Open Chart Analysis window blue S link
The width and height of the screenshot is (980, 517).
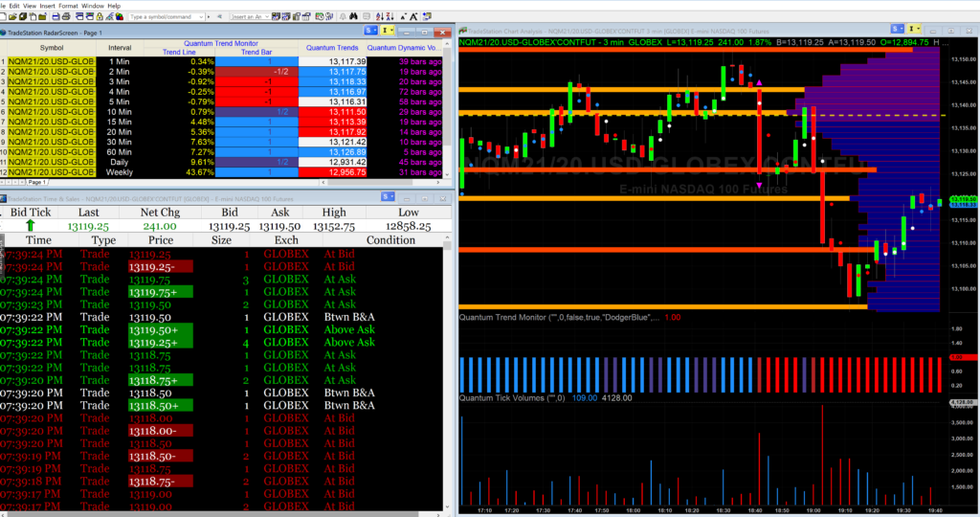(898, 29)
